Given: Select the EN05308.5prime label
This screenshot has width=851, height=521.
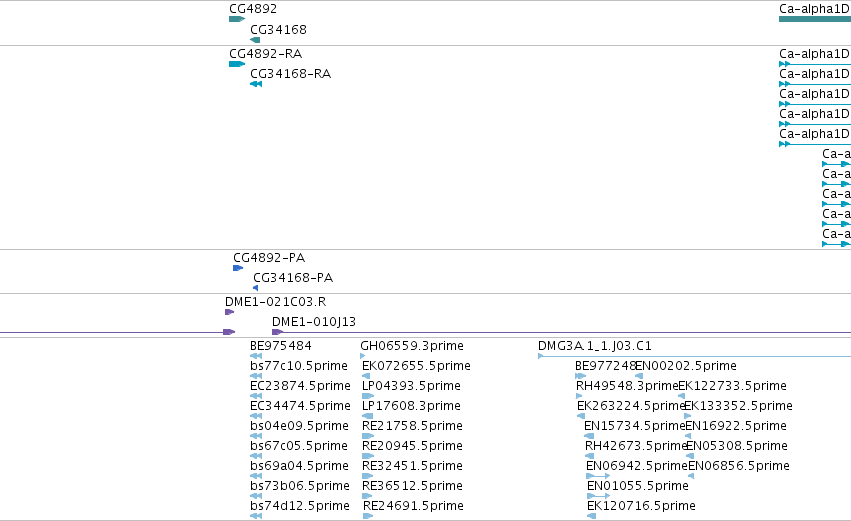Looking at the screenshot, I should pos(737,446).
